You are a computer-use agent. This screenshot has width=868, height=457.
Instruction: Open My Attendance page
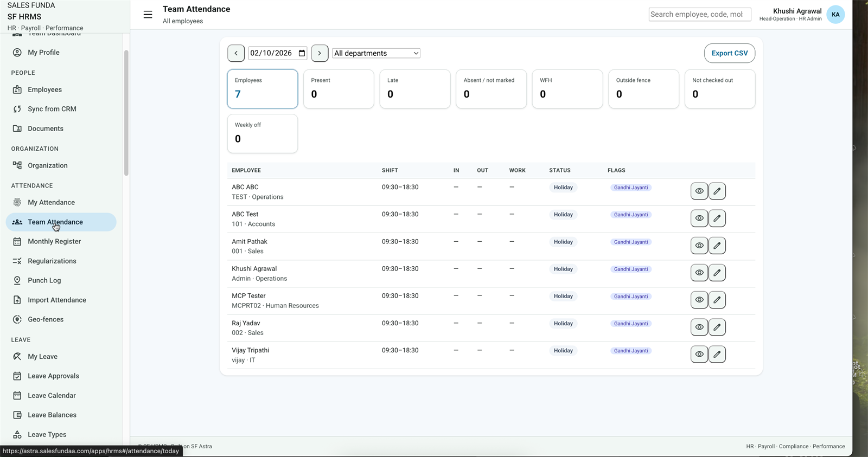pos(61,202)
